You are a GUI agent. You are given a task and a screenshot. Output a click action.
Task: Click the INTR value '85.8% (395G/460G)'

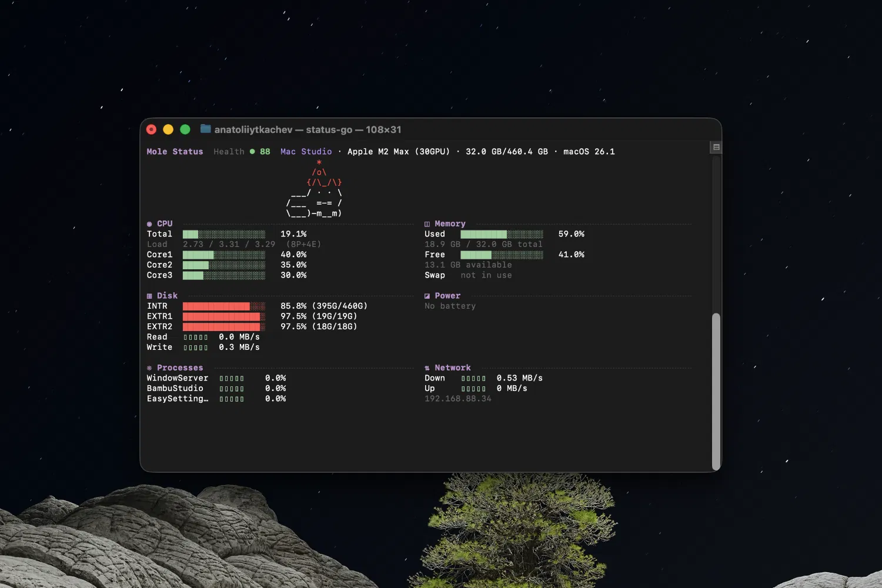(324, 306)
